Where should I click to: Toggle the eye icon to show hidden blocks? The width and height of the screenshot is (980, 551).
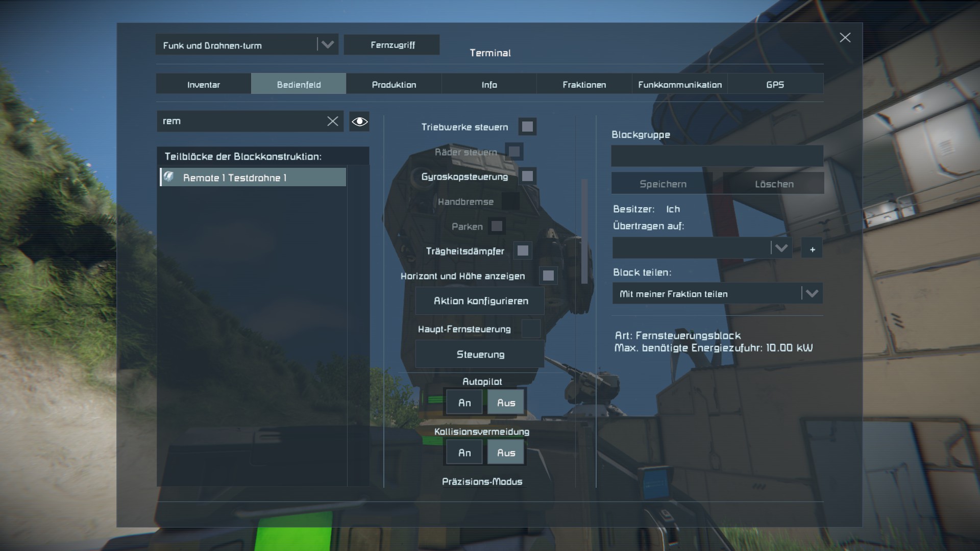coord(359,121)
